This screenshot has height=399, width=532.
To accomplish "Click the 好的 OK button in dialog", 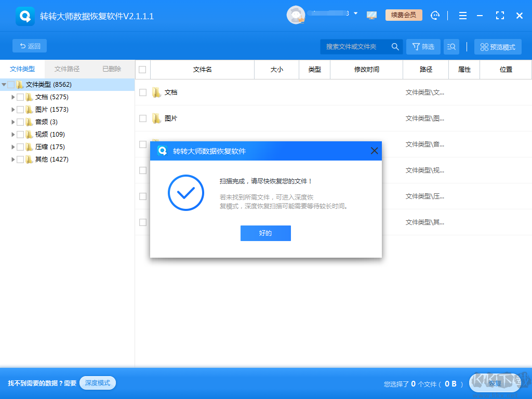I will 265,233.
